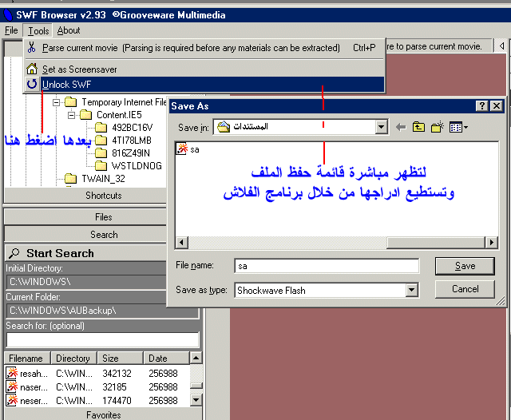Open the Search panel bar
Image resolution: width=511 pixels, height=420 pixels.
pos(85,235)
